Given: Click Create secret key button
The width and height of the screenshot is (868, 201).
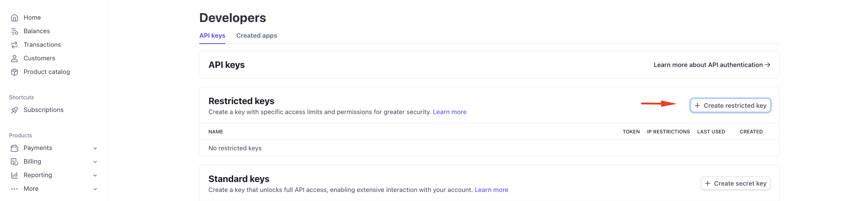Looking at the screenshot, I should click(x=735, y=183).
